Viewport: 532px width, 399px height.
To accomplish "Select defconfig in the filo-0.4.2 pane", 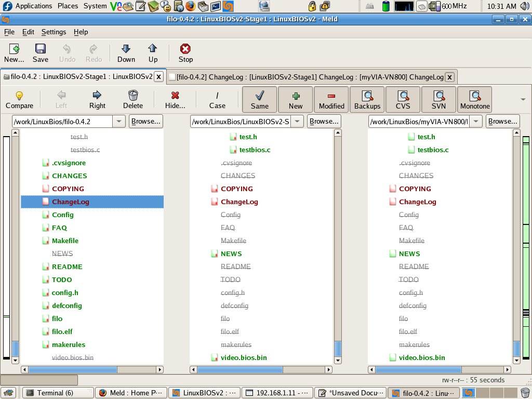I will 67,305.
